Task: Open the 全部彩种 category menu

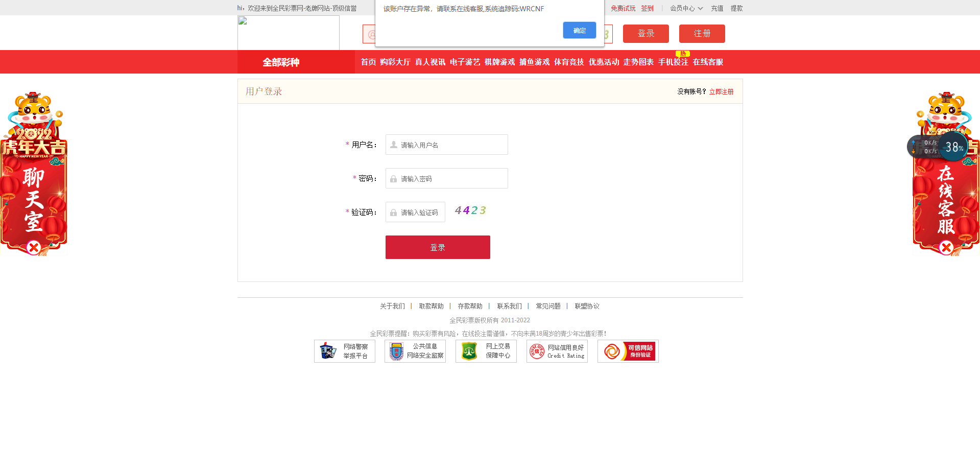Action: click(x=281, y=62)
